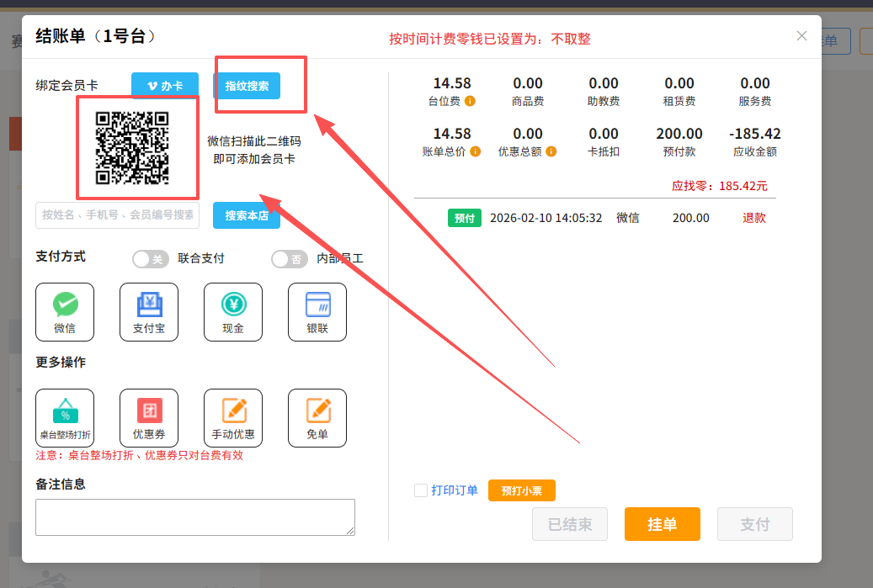Open whole-table discount (桌台整场打折) option
Screen dimensions: 873x588
65,417
